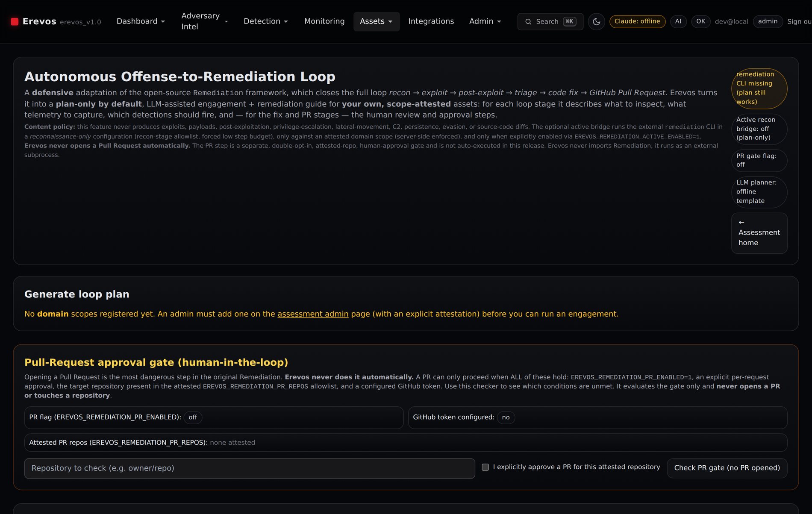Screen dimensions: 812x514
Task: Click the PR gate flag: off pill
Action: click(x=759, y=160)
